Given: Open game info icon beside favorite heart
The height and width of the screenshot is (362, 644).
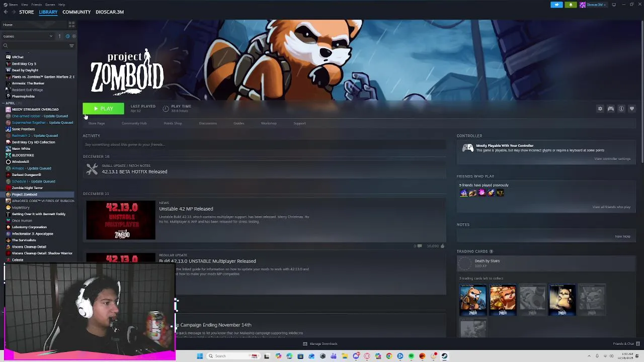Looking at the screenshot, I should [621, 109].
